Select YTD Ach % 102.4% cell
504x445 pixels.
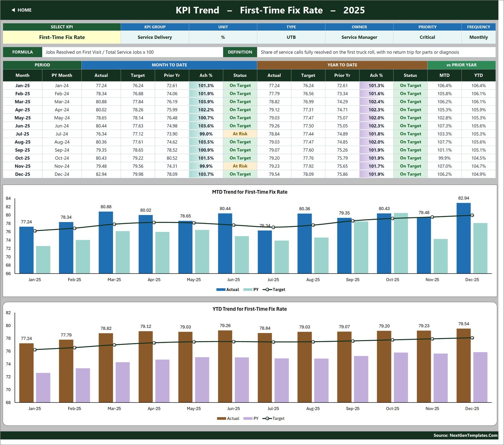click(x=376, y=102)
